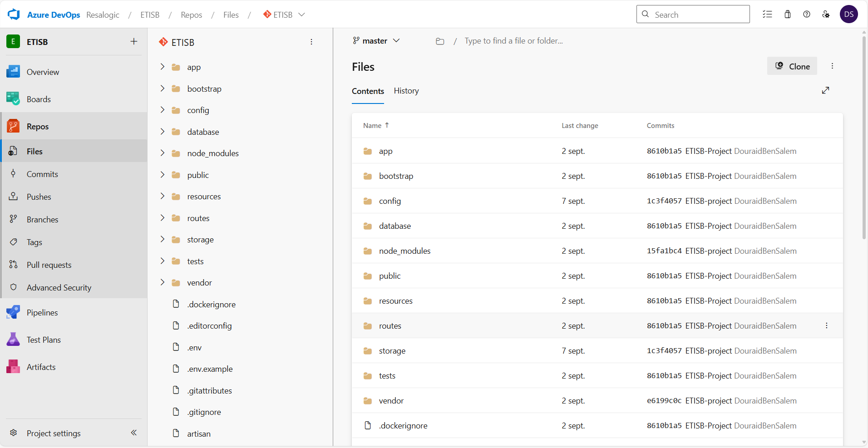The width and height of the screenshot is (868, 448).
Task: Open the Marketplace shopping bag icon
Action: coord(788,15)
